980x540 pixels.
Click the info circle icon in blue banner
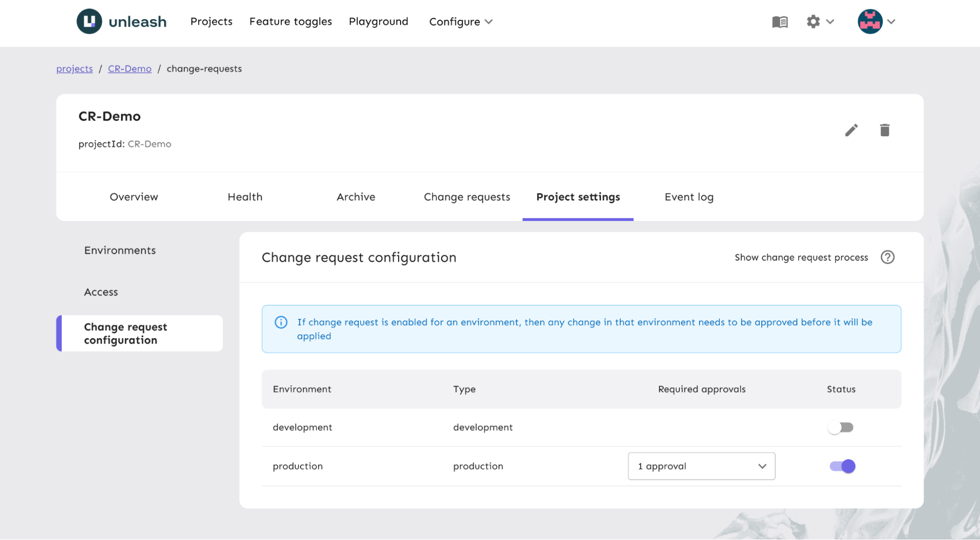[280, 322]
